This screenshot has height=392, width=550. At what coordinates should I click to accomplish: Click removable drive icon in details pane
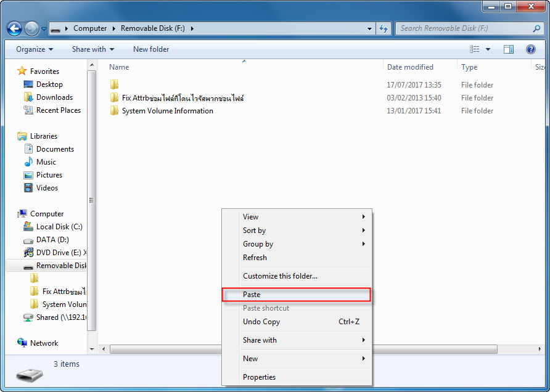coord(30,375)
